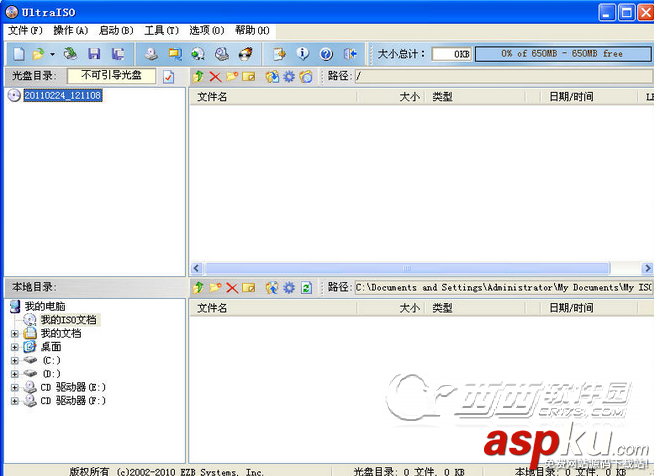The height and width of the screenshot is (476, 654).
Task: Click the 650MB capacity progress bar
Action: (563, 54)
